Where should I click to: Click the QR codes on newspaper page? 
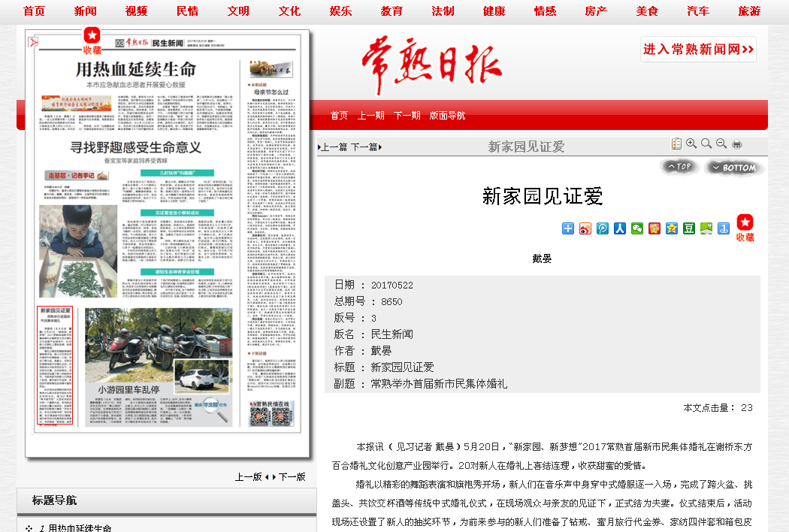click(x=271, y=414)
